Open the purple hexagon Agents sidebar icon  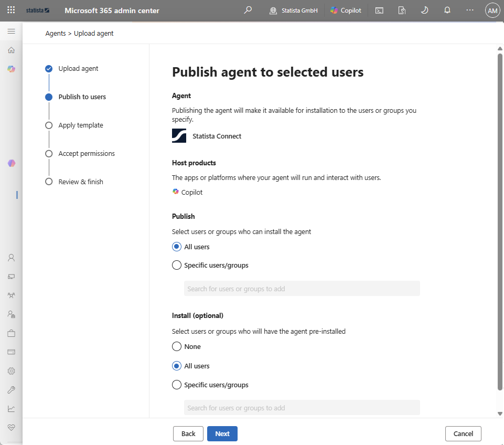point(11,163)
